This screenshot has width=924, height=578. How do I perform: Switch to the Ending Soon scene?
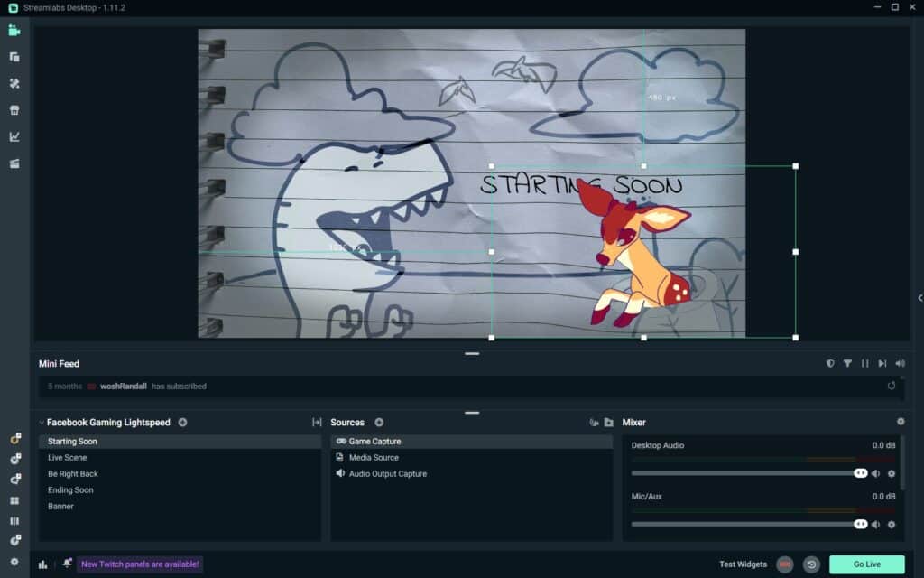point(180,490)
